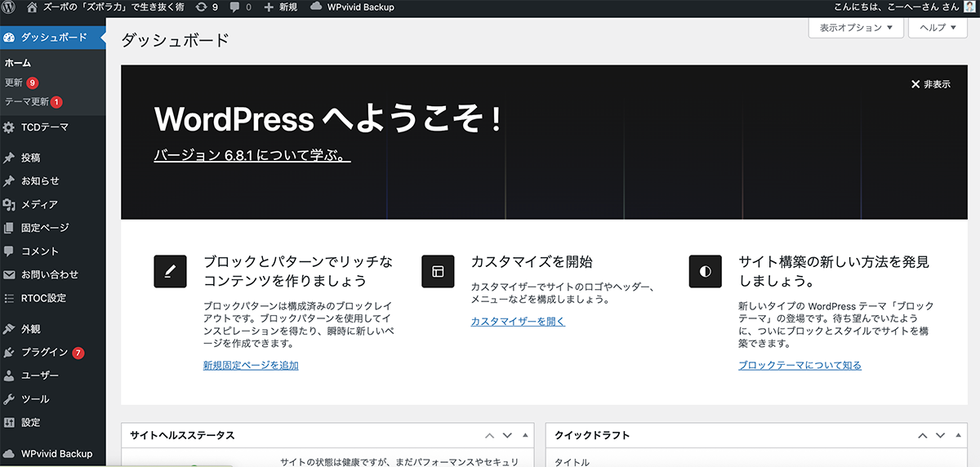Open バージョン 6.8.1 について学ぶ link
The image size is (980, 467).
pyautogui.click(x=252, y=155)
